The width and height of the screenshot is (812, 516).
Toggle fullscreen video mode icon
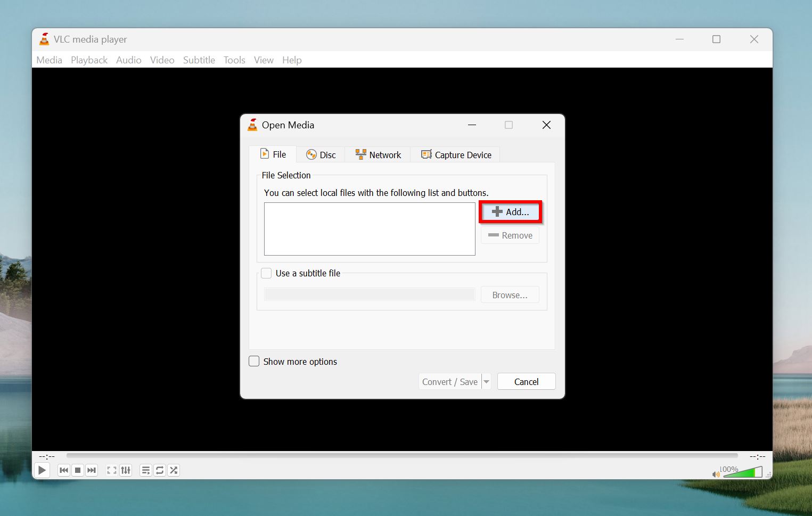point(112,470)
